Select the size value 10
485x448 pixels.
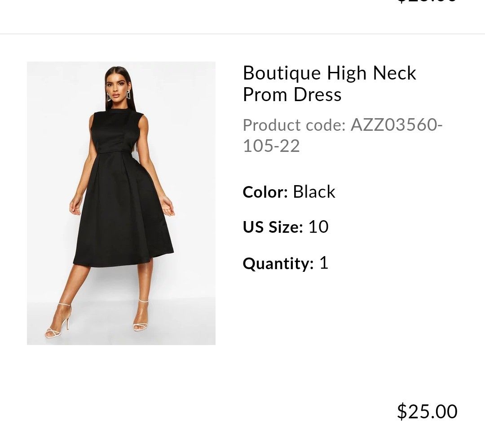click(318, 227)
